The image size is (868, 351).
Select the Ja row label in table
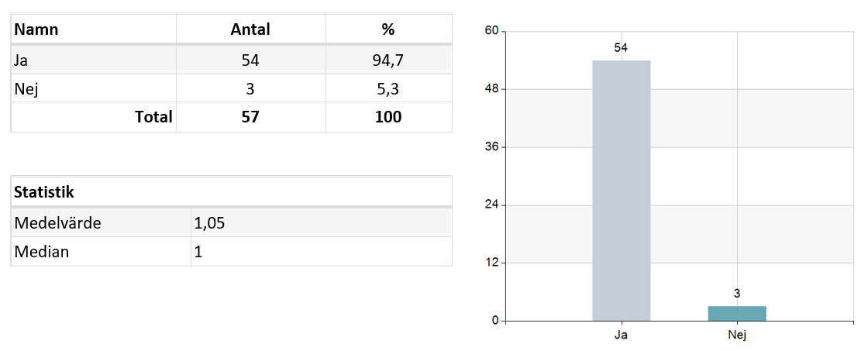[x=21, y=60]
